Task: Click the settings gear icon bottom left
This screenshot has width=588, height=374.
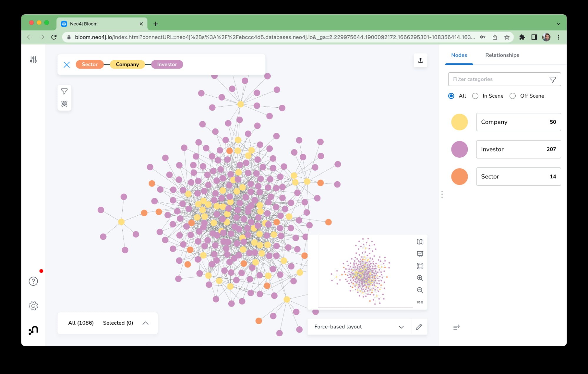Action: [34, 305]
